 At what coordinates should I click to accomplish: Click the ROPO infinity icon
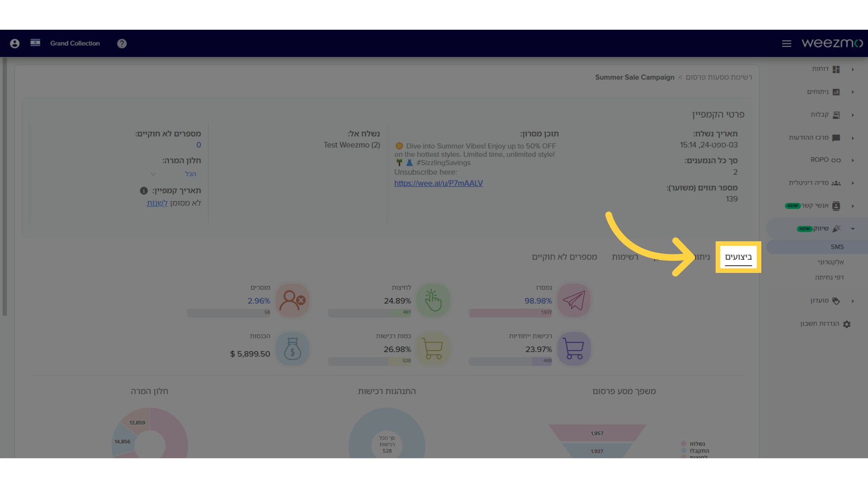pos(836,160)
